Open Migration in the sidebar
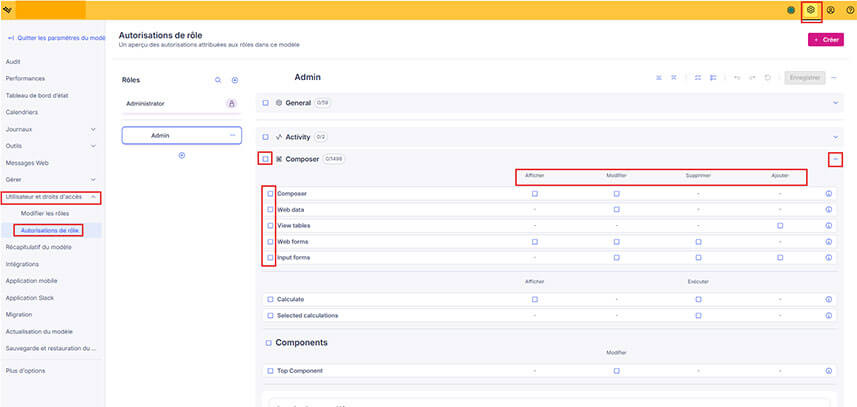Image resolution: width=857 pixels, height=407 pixels. click(x=19, y=315)
